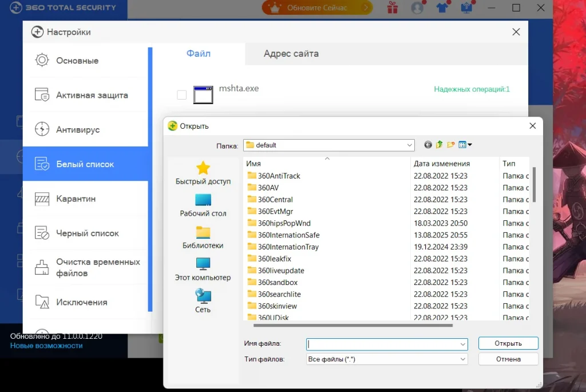Click the mshta.exe file name
The width and height of the screenshot is (586, 392).
(x=239, y=89)
